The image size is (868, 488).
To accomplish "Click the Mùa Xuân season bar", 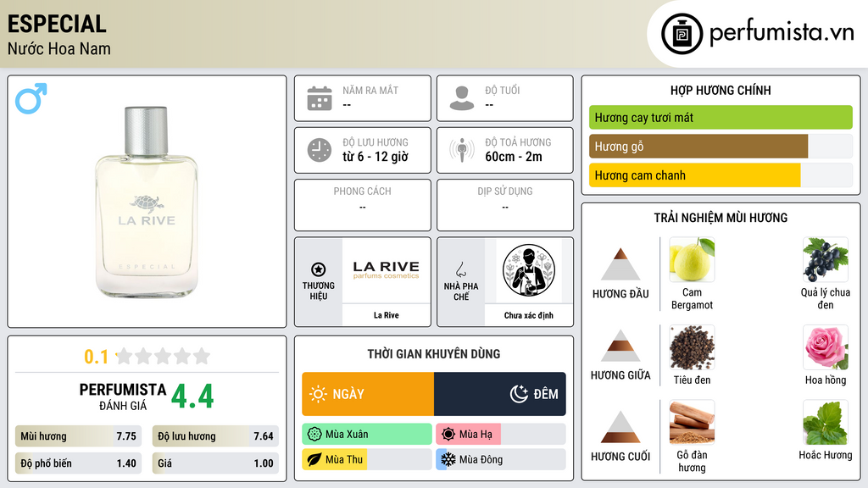I will (x=367, y=435).
